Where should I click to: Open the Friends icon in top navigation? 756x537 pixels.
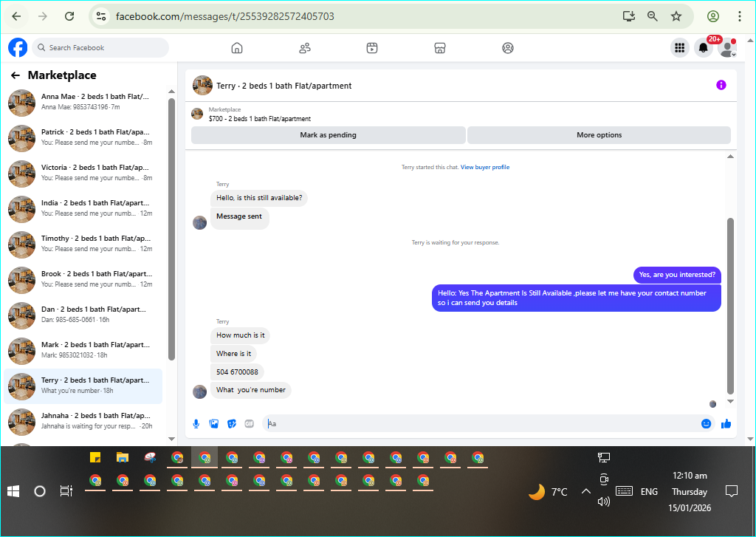pos(305,48)
